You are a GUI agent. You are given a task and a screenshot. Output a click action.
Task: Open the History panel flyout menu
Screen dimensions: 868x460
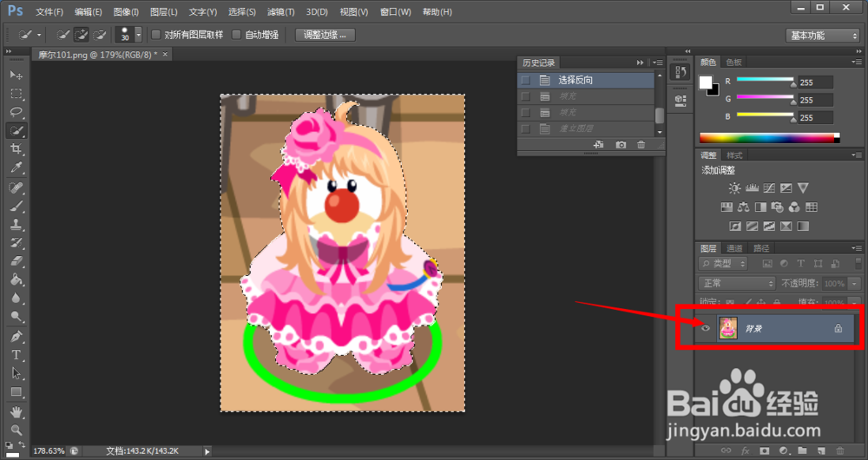[x=658, y=62]
